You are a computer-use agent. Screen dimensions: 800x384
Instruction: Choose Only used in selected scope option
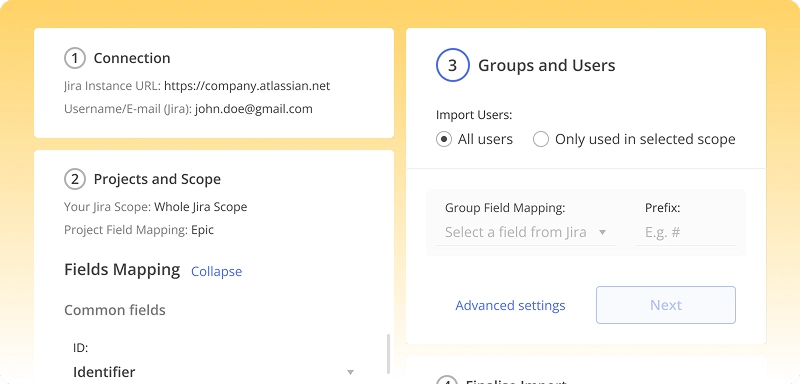click(541, 139)
